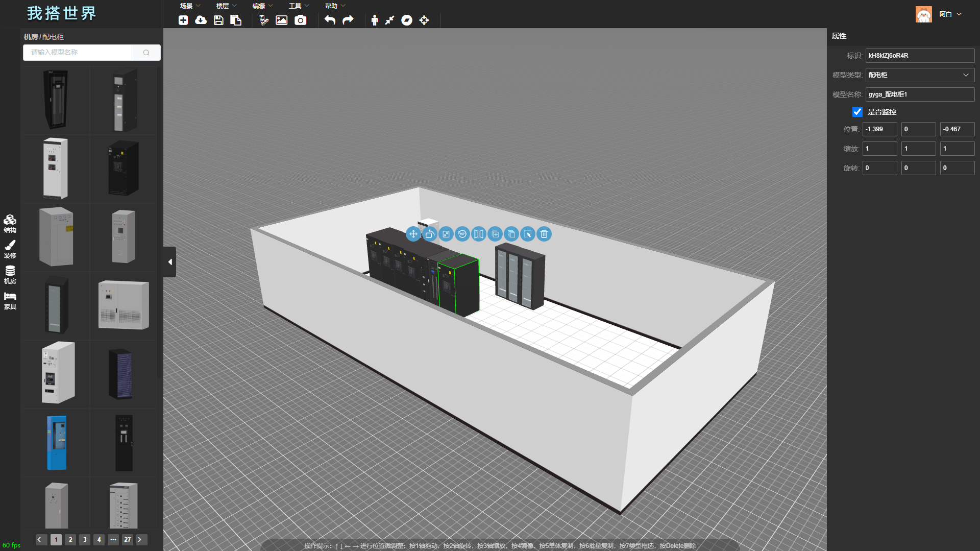980x551 pixels.
Task: Click the 模型名称 name field
Action: click(920, 94)
